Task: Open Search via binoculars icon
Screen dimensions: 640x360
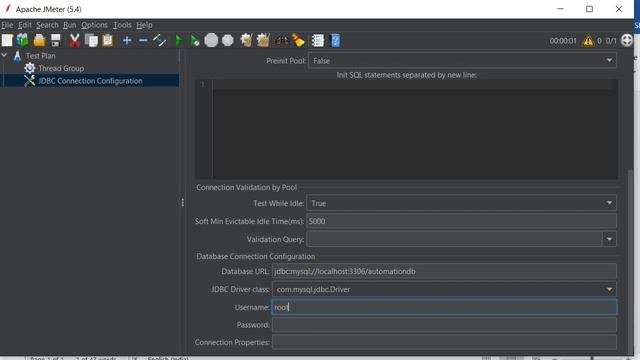Action: (x=282, y=40)
